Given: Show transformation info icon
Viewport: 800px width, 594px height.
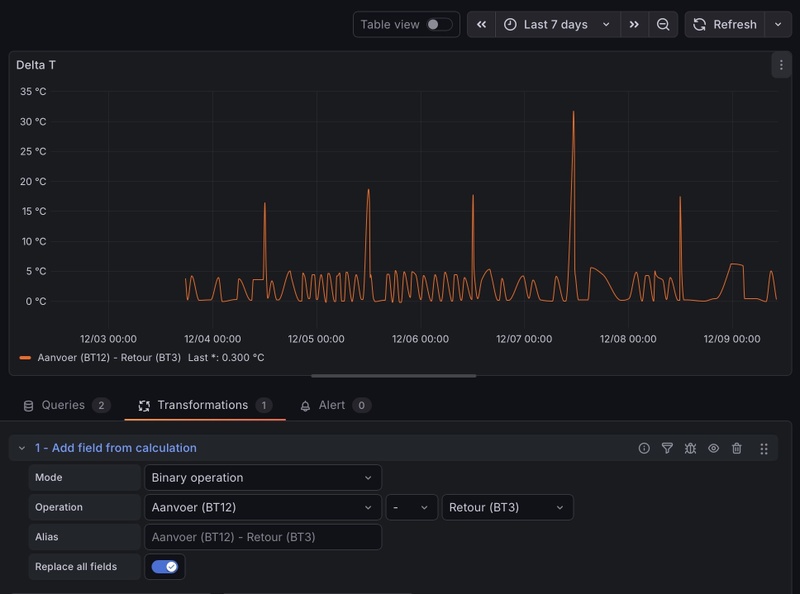Looking at the screenshot, I should pyautogui.click(x=644, y=449).
